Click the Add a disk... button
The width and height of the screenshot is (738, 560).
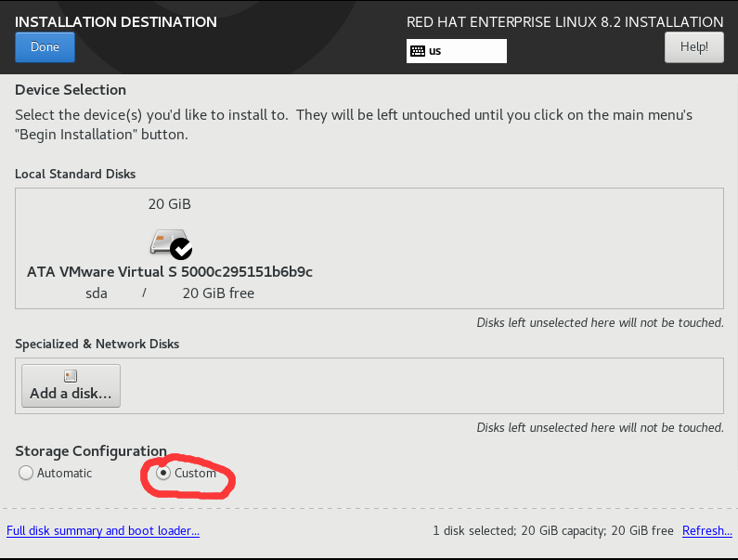point(71,385)
